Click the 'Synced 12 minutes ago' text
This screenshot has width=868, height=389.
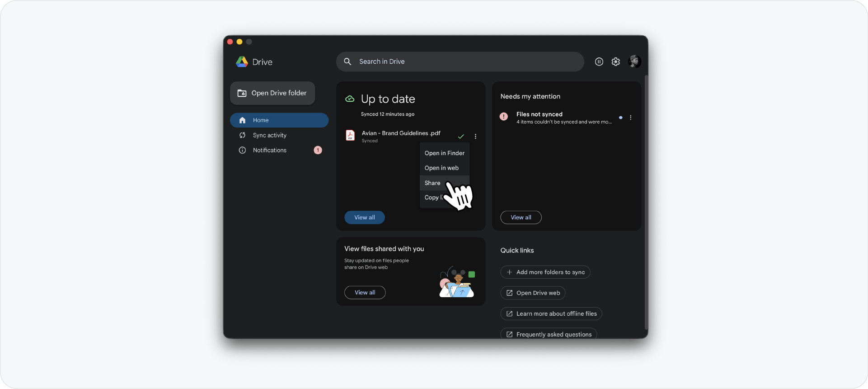(388, 114)
